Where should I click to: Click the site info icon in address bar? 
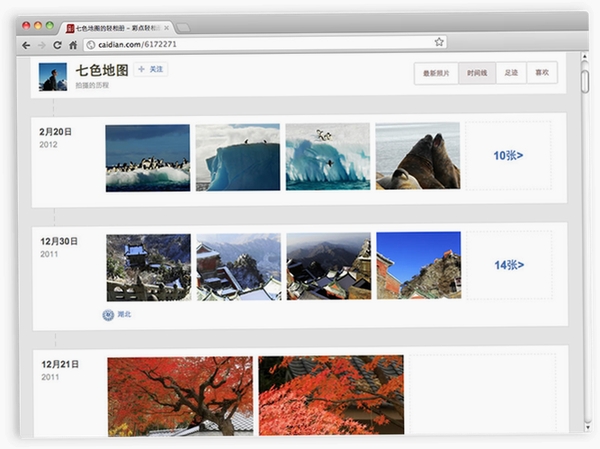(91, 45)
